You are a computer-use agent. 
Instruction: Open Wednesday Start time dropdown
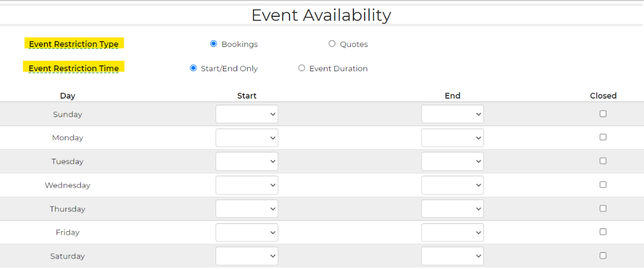pyautogui.click(x=247, y=185)
